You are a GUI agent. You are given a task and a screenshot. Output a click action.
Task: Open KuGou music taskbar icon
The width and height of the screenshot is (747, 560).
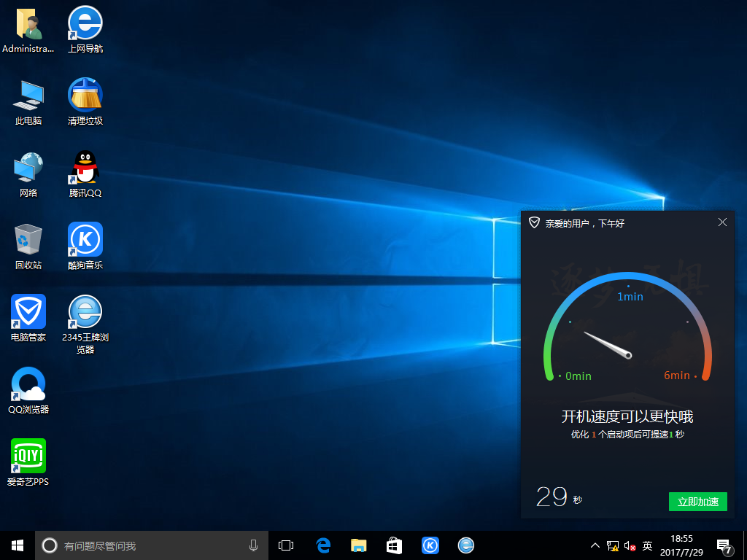tap(430, 545)
